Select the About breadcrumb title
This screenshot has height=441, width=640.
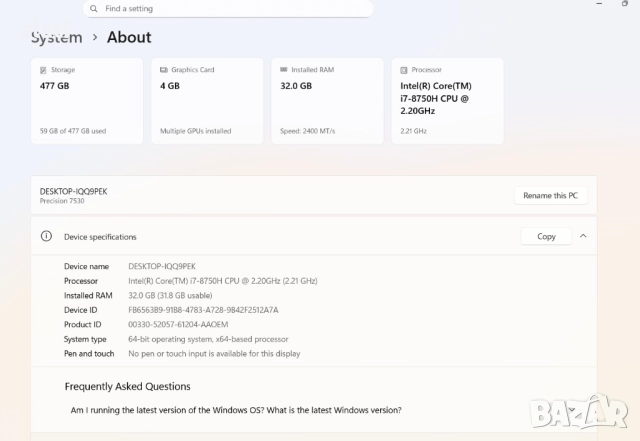click(129, 38)
